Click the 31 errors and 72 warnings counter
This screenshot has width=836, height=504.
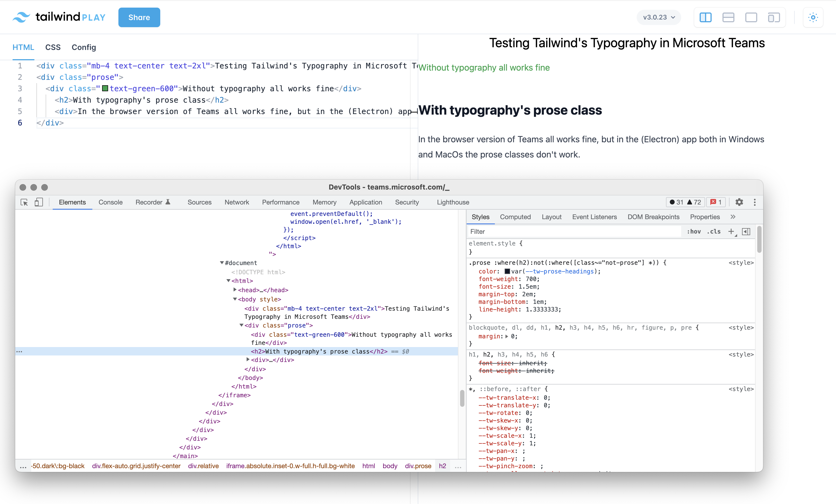(x=685, y=202)
